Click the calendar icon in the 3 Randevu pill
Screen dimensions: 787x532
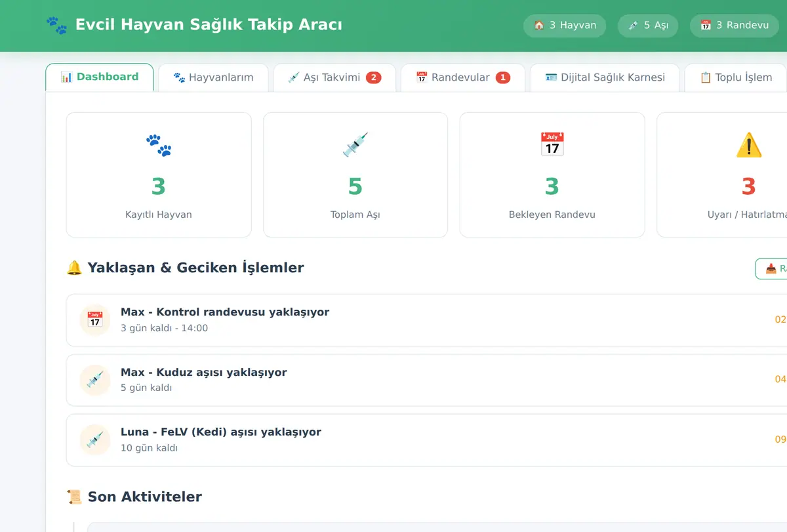coord(706,26)
